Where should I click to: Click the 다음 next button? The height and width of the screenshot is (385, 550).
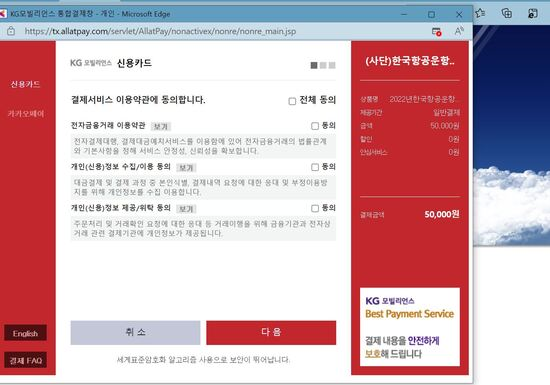pos(271,332)
